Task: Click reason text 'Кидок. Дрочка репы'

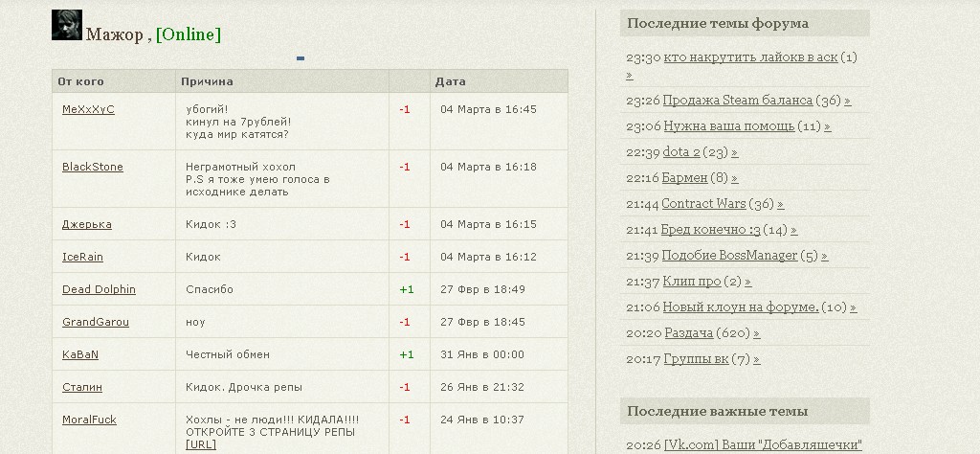Action: click(x=244, y=387)
